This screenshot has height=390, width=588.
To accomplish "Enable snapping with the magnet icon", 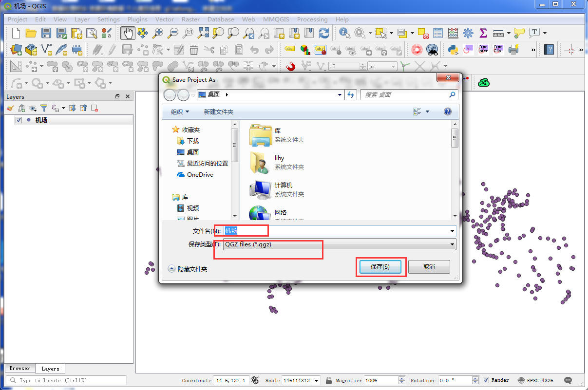I will click(291, 66).
